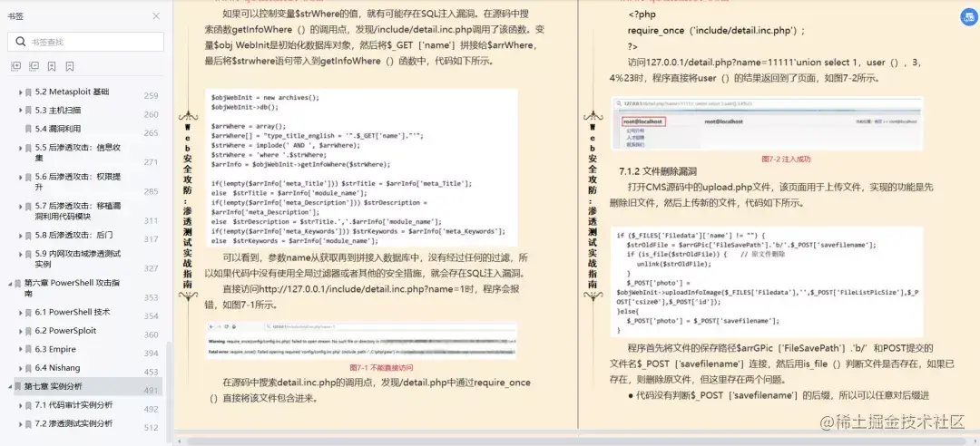Click bookmark icon beside 5.8 后渗透攻击：后门
Image resolution: width=980 pixels, height=446 pixels.
point(29,236)
